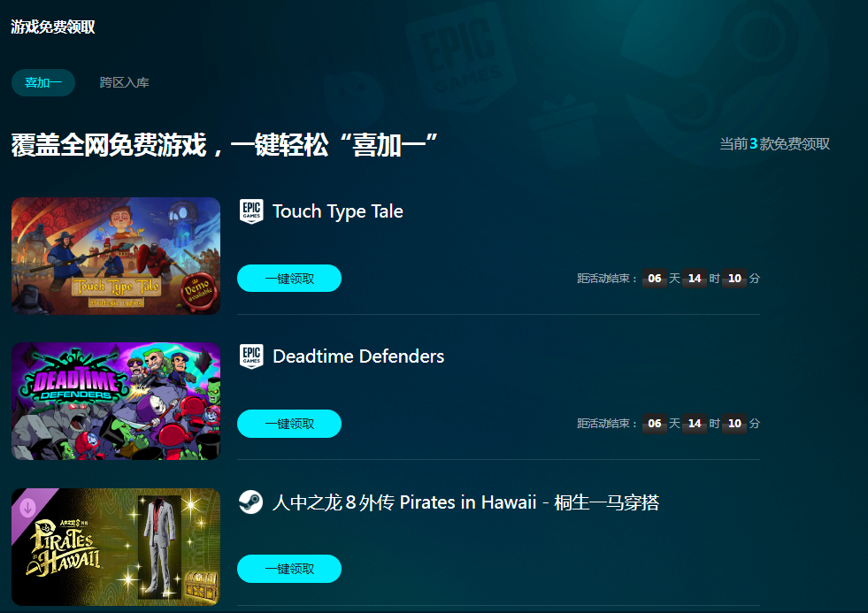868x613 pixels.
Task: Switch to the 喜加一 tab
Action: click(x=43, y=82)
